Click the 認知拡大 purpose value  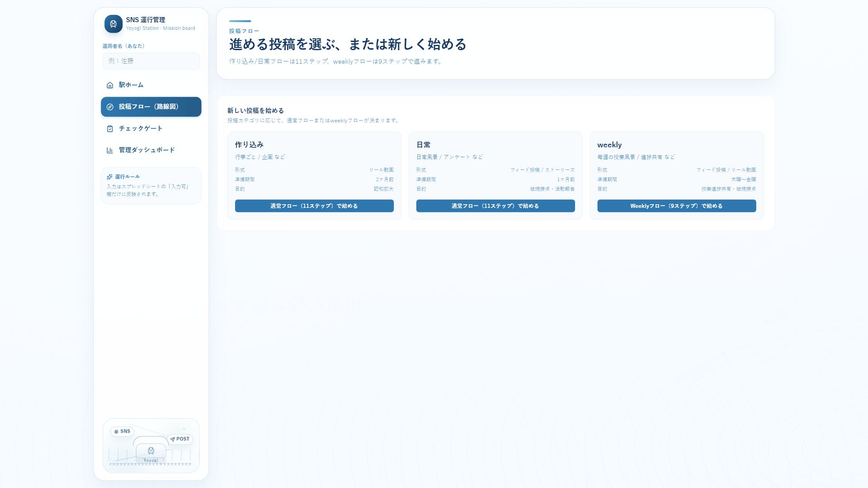coord(384,189)
